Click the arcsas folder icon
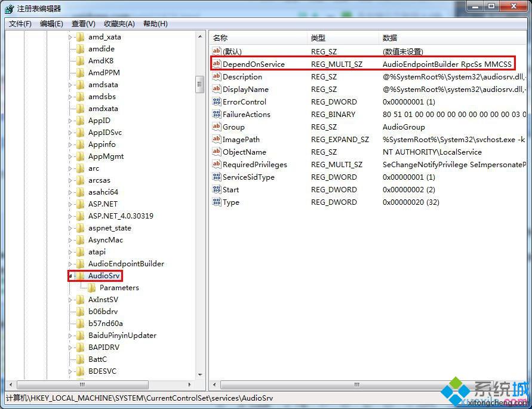 pyautogui.click(x=81, y=180)
